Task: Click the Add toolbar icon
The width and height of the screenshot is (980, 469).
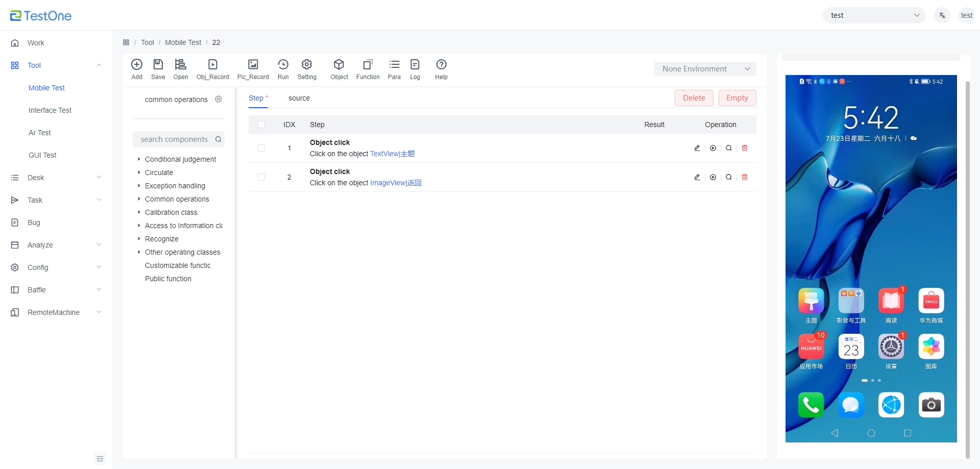Action: 137,69
